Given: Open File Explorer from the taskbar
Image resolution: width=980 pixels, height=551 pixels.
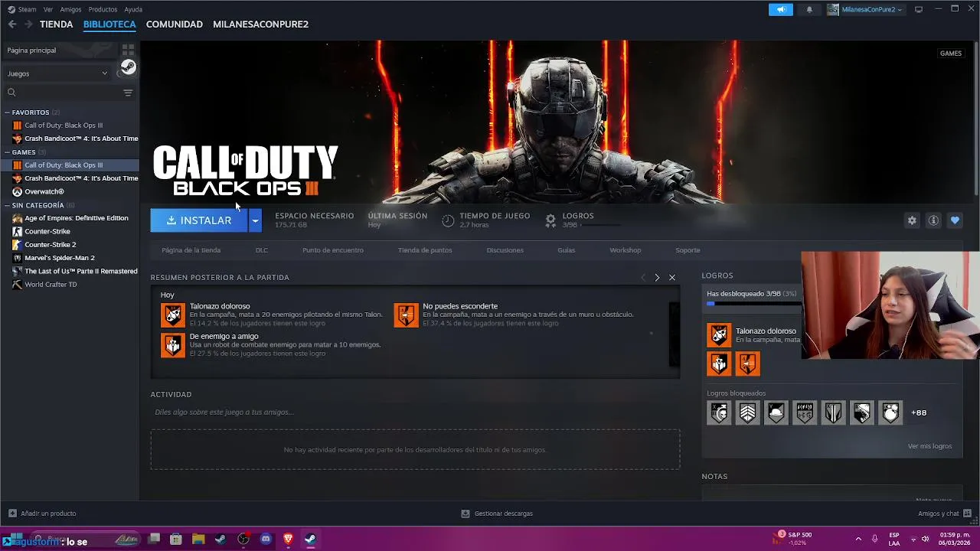Looking at the screenshot, I should [x=198, y=539].
